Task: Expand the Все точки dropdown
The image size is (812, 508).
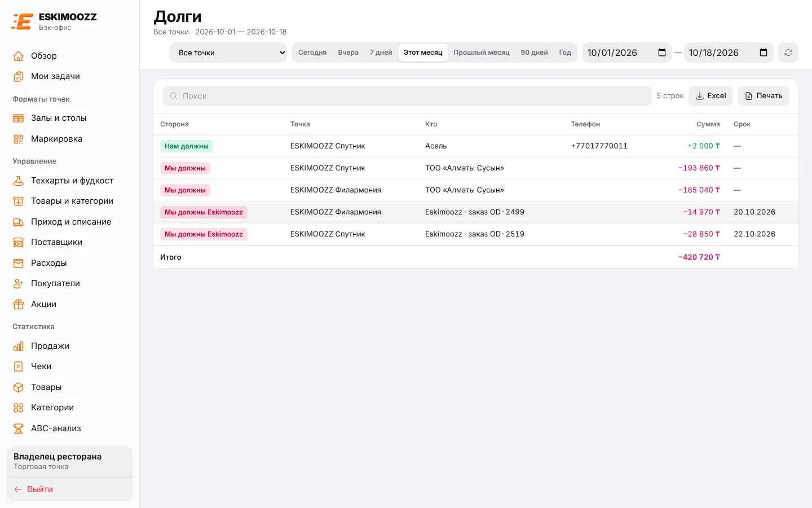Action: [x=228, y=52]
